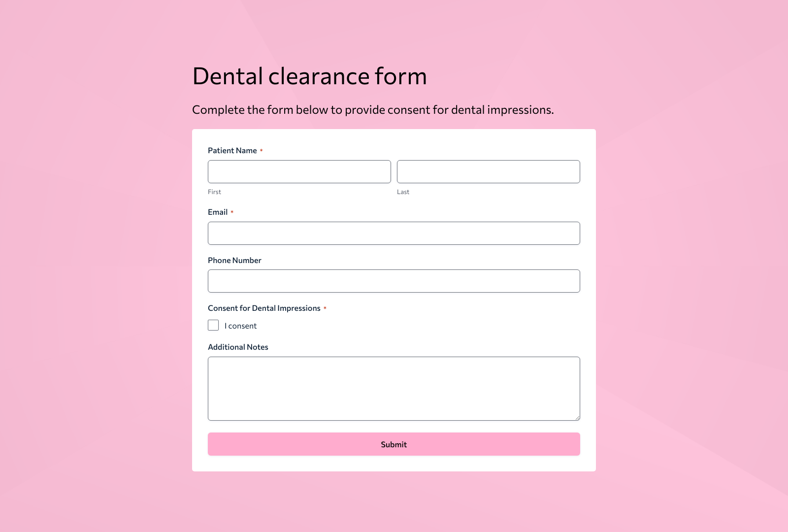Click the Consent for Dental Impressions label
The image size is (788, 532).
coord(264,308)
